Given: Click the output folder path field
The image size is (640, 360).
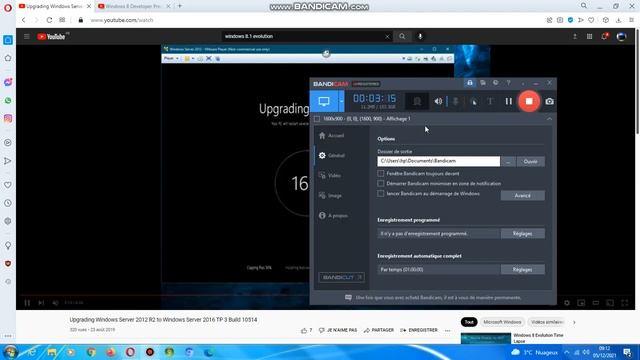Looking at the screenshot, I should 438,161.
